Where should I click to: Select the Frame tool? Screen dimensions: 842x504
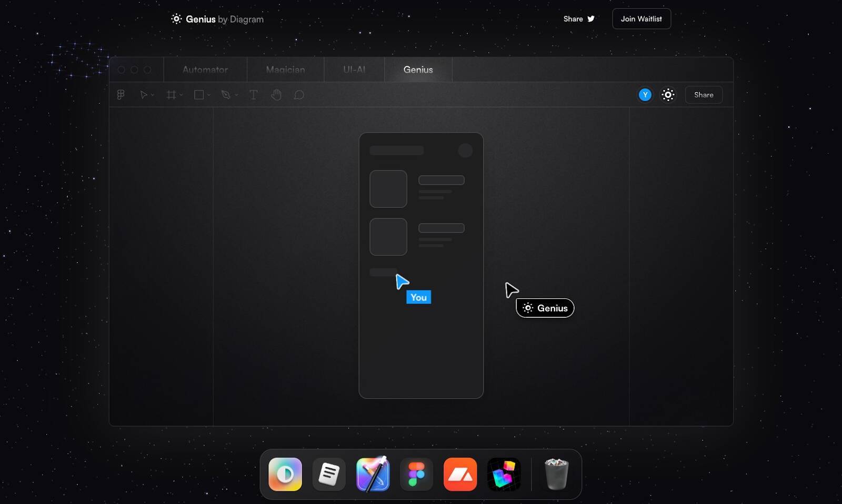[171, 95]
